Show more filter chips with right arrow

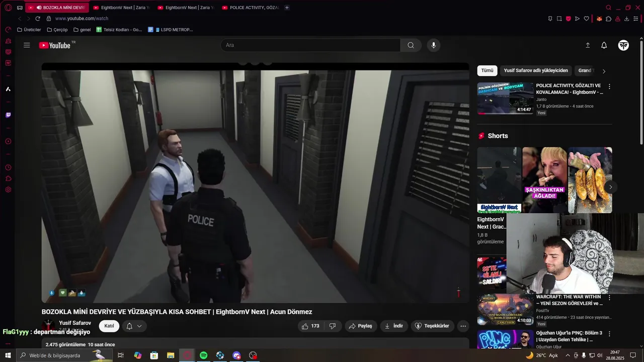[x=604, y=71]
